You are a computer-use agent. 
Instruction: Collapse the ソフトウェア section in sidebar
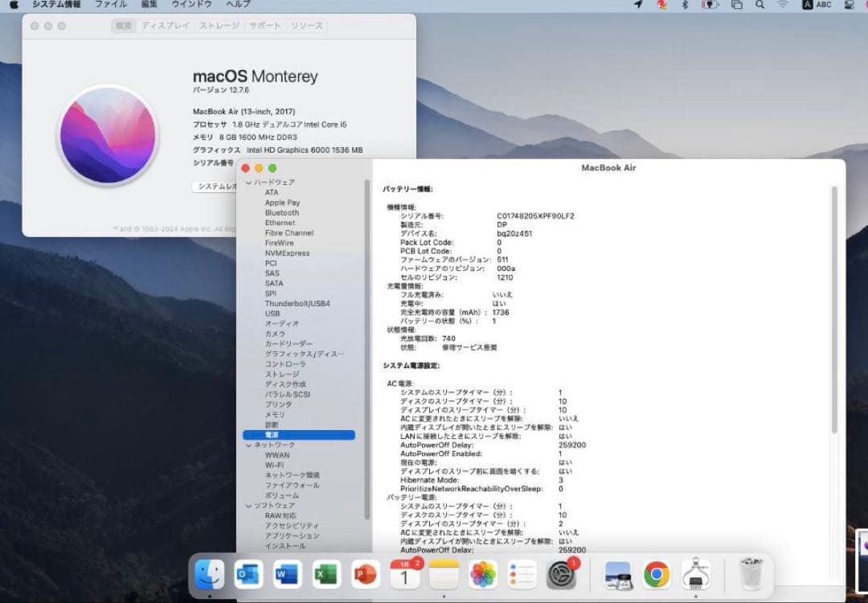pyautogui.click(x=249, y=506)
